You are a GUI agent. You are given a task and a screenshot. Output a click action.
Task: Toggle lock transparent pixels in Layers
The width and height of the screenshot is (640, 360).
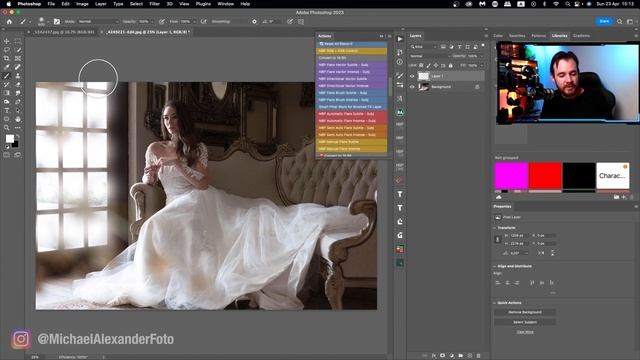[421, 65]
